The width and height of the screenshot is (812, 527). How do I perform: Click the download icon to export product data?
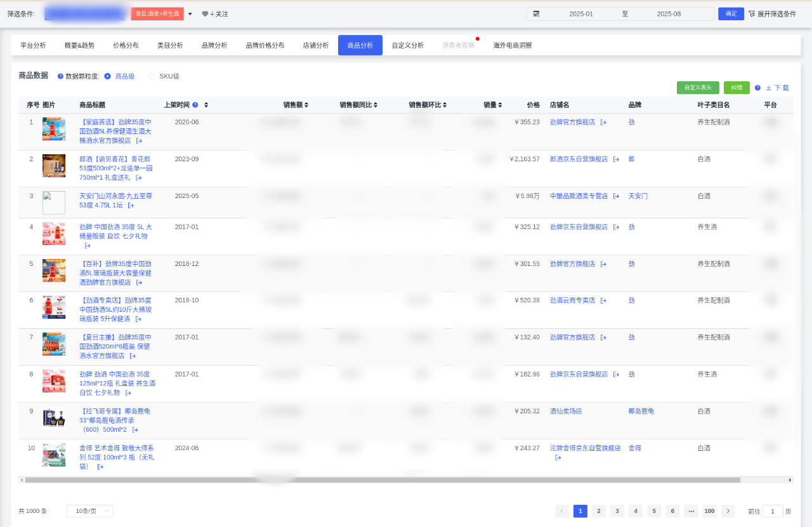tap(769, 88)
